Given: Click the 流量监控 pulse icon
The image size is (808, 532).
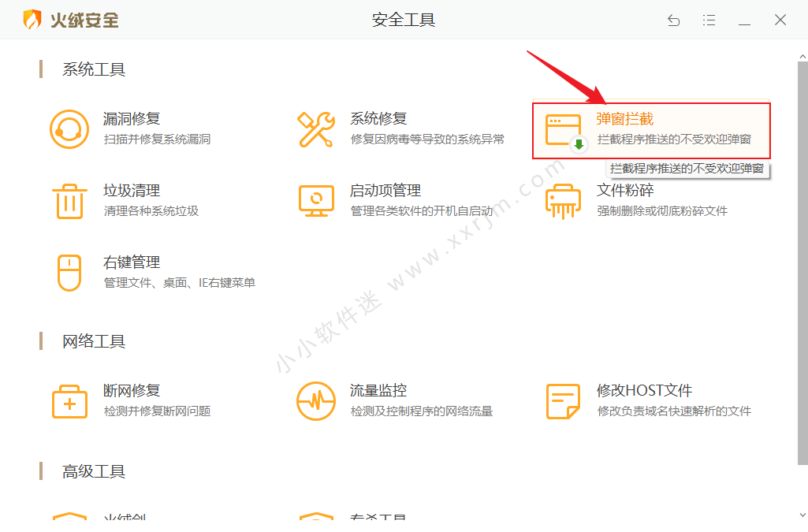Looking at the screenshot, I should pyautogui.click(x=316, y=401).
